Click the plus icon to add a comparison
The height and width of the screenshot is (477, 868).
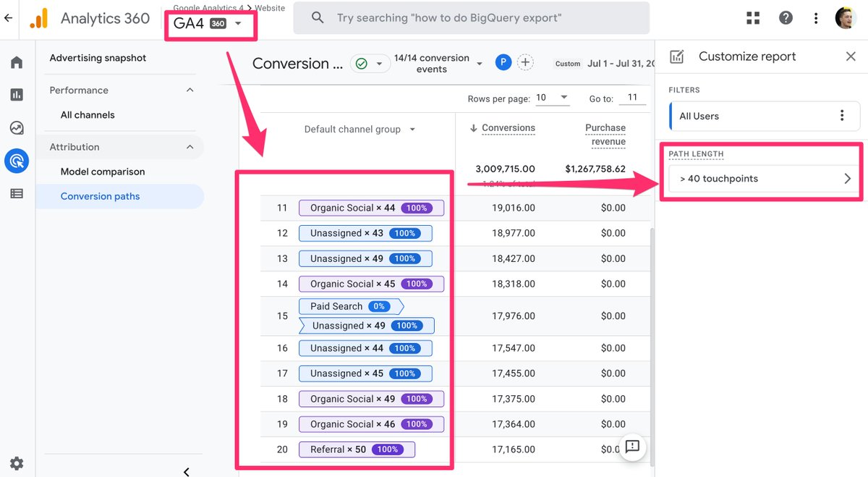[x=526, y=62]
